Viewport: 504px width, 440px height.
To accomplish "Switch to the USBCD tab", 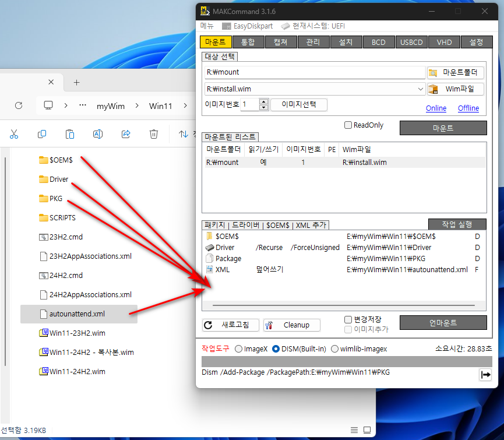I will 411,42.
